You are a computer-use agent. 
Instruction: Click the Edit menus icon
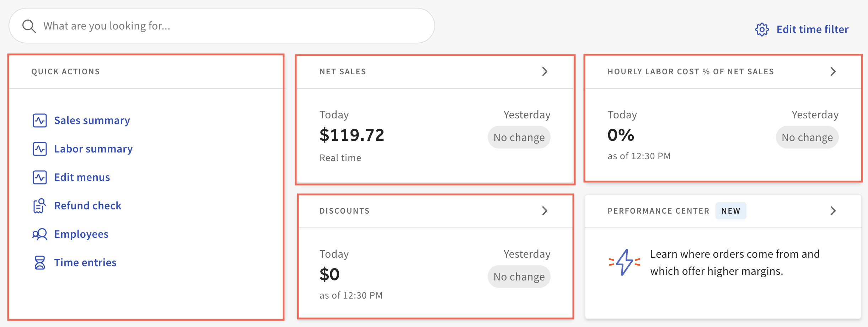click(40, 177)
